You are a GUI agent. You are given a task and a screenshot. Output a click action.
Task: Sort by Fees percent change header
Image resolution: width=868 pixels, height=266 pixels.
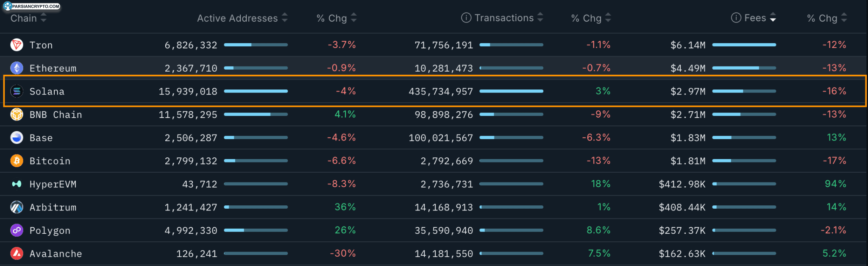tap(822, 18)
